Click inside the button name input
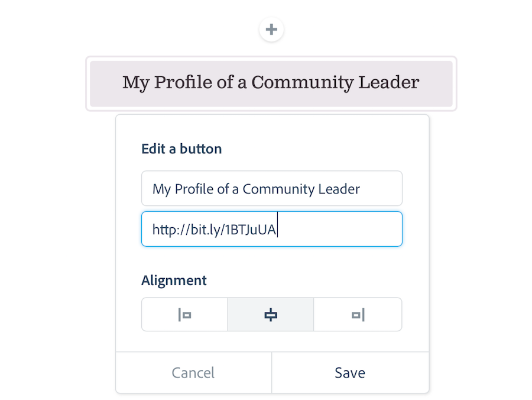532x400 pixels. click(271, 188)
